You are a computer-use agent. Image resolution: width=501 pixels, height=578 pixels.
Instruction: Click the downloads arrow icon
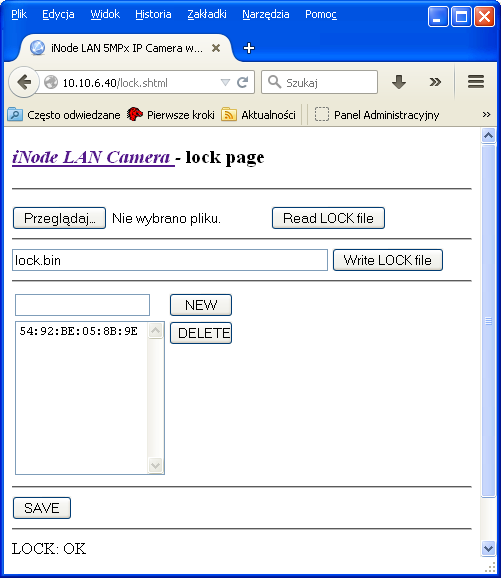click(x=399, y=82)
